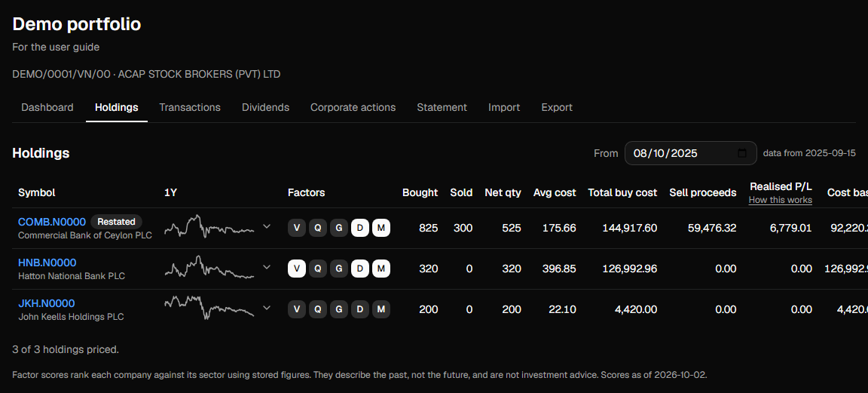Open the Transactions tab
Image resolution: width=868 pixels, height=393 pixels.
click(190, 108)
